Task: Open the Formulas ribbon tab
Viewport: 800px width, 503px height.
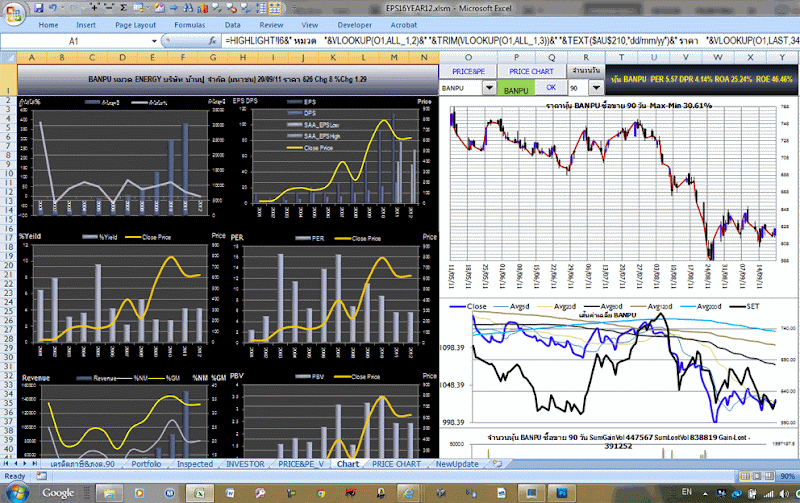Action: tap(190, 25)
